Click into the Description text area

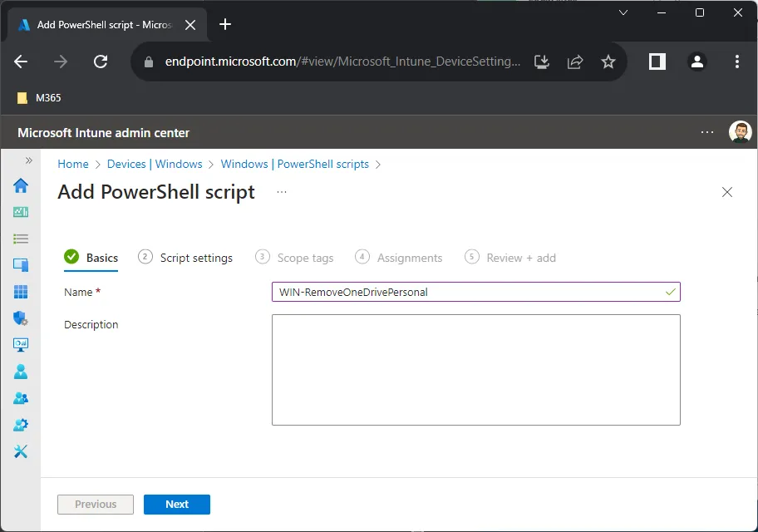[x=476, y=370]
